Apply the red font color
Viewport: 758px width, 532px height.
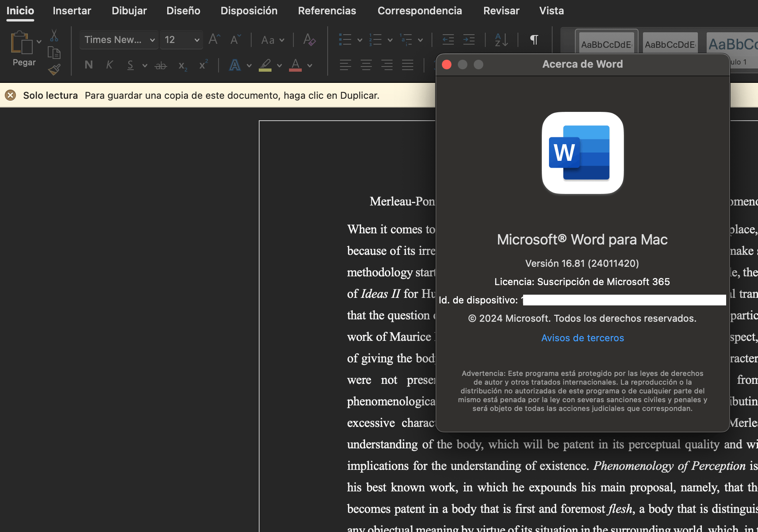[x=295, y=65]
